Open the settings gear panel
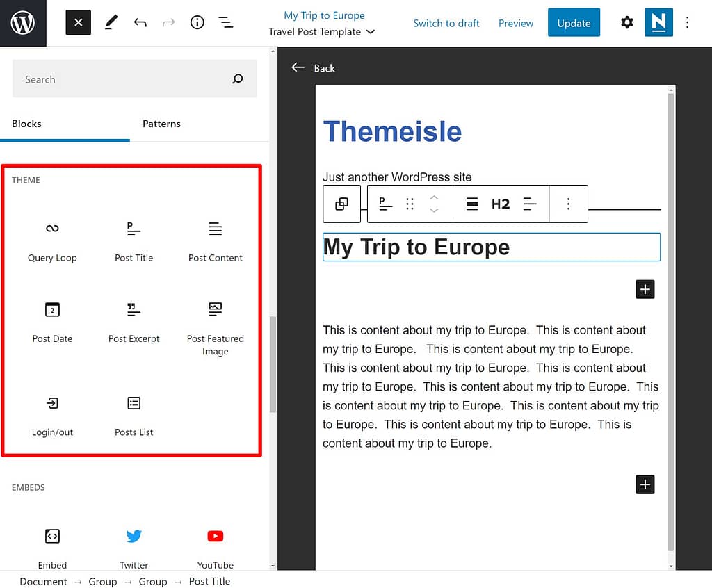 click(626, 23)
